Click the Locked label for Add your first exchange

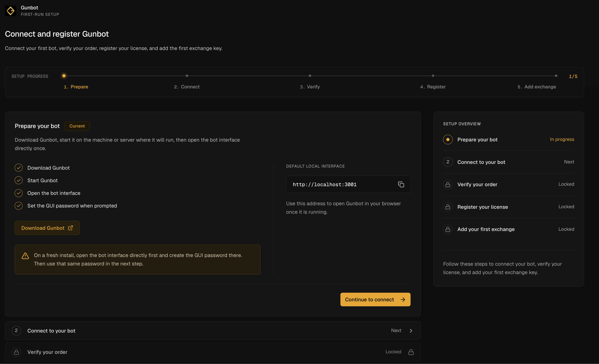point(566,229)
